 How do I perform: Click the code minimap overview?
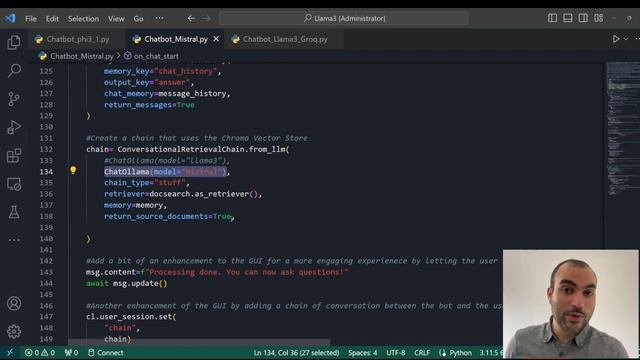click(x=622, y=129)
